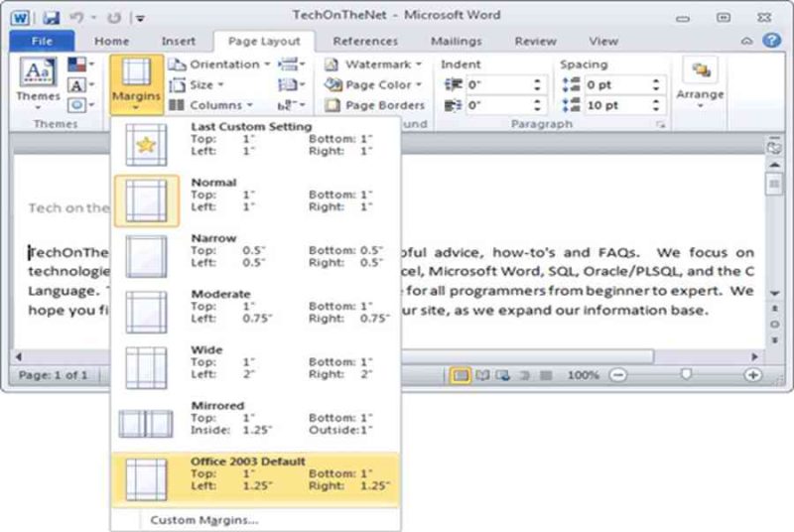Viewport: 794px width, 532px height.
Task: Open the Hyphenation dropdown icon
Action: click(291, 105)
